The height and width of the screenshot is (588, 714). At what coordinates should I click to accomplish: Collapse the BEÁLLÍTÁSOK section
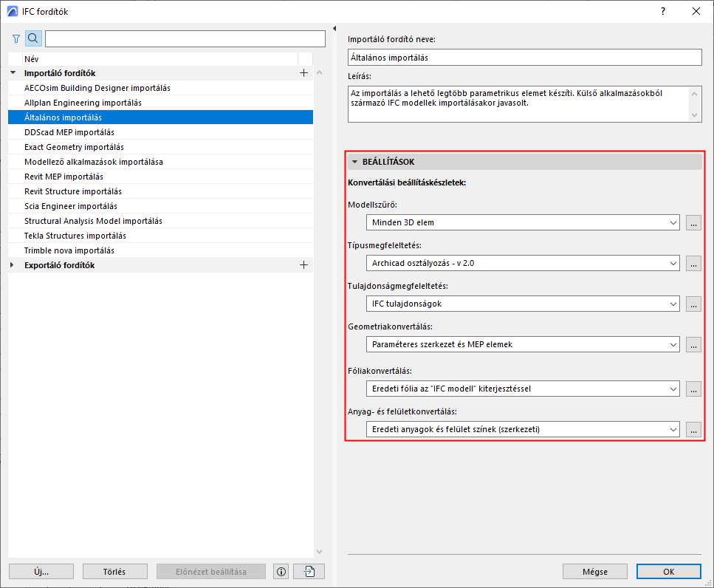[354, 162]
